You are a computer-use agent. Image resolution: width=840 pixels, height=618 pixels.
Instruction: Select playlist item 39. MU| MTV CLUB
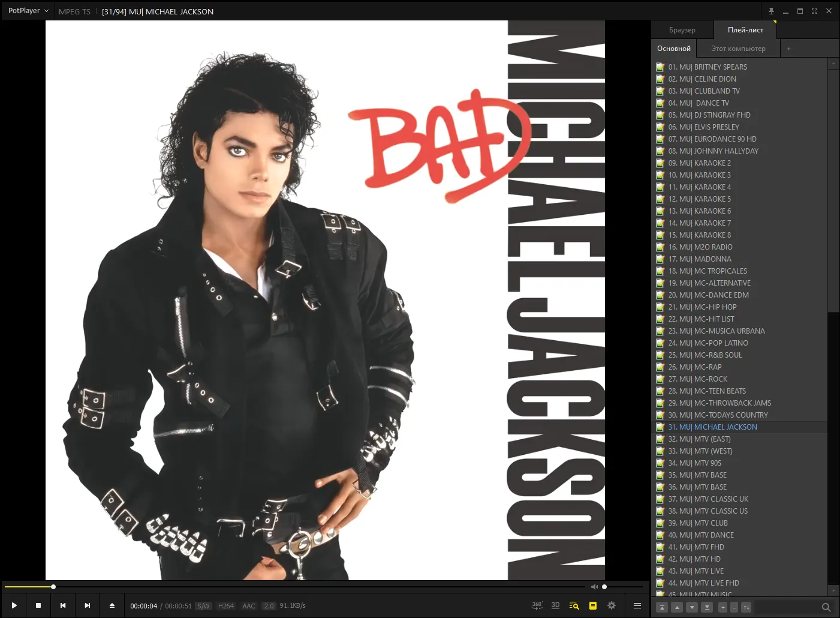click(x=739, y=523)
